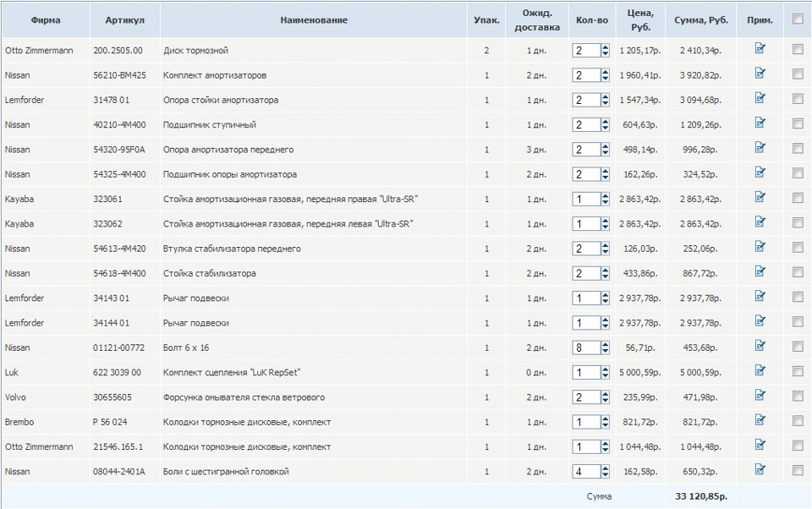The image size is (812, 509).
Task: Open note icon for Brembo P 56 024
Action: pyautogui.click(x=760, y=419)
